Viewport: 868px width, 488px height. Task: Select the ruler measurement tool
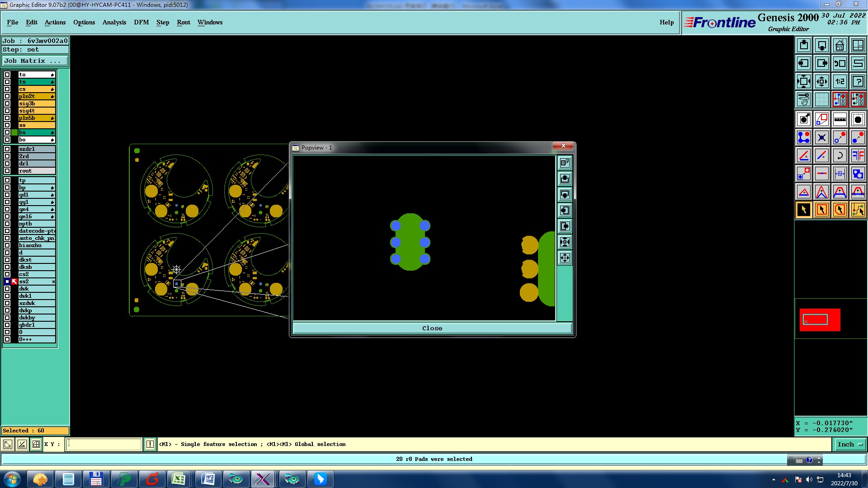tap(840, 119)
